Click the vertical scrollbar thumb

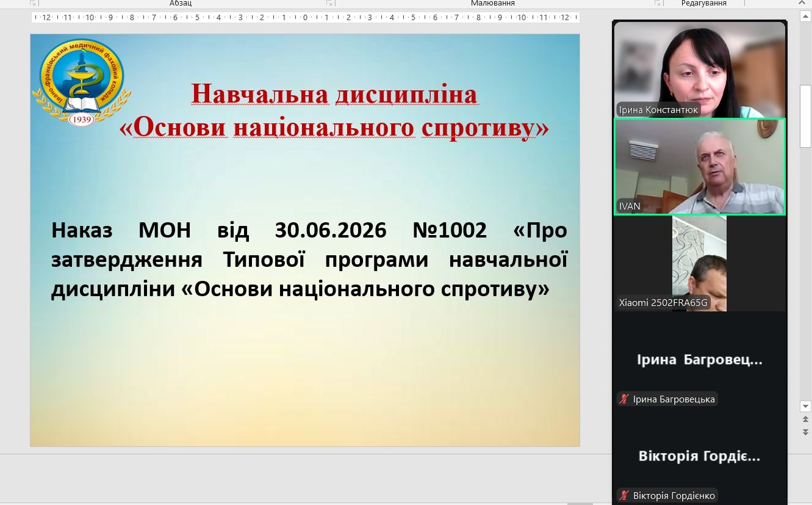coord(805,116)
